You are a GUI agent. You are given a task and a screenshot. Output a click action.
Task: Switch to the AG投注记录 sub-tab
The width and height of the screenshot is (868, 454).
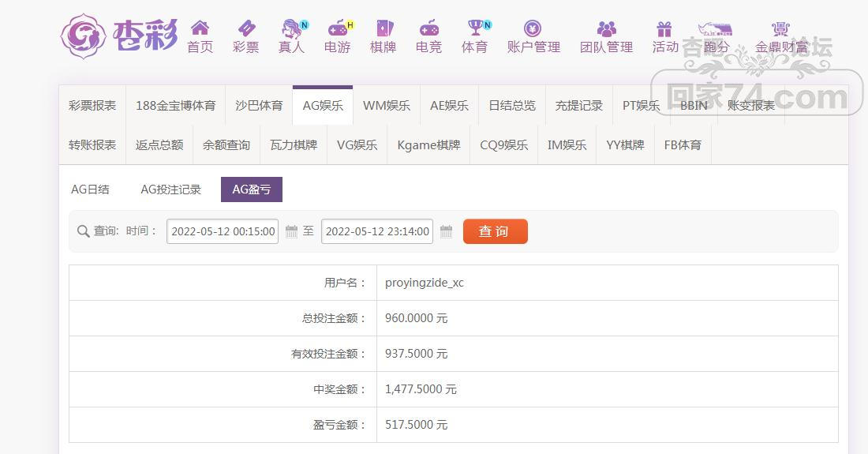click(171, 189)
